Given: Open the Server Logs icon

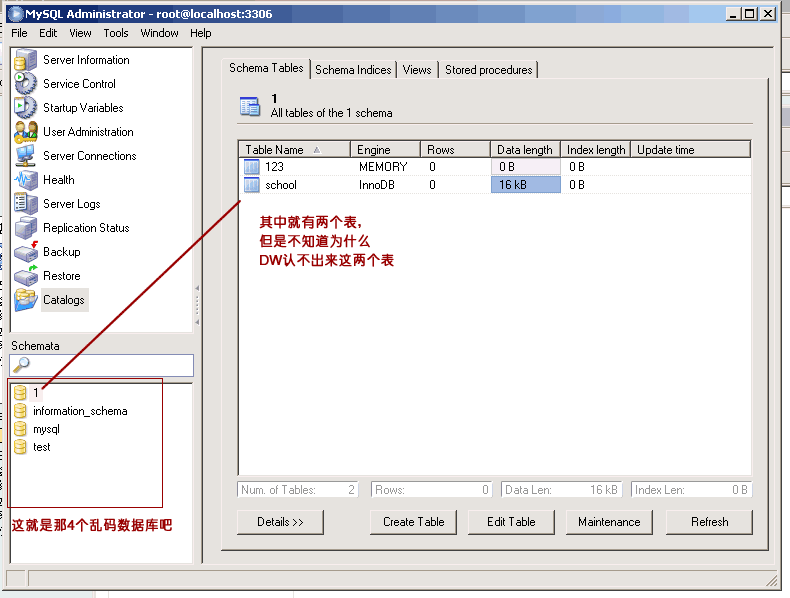Looking at the screenshot, I should (x=26, y=204).
